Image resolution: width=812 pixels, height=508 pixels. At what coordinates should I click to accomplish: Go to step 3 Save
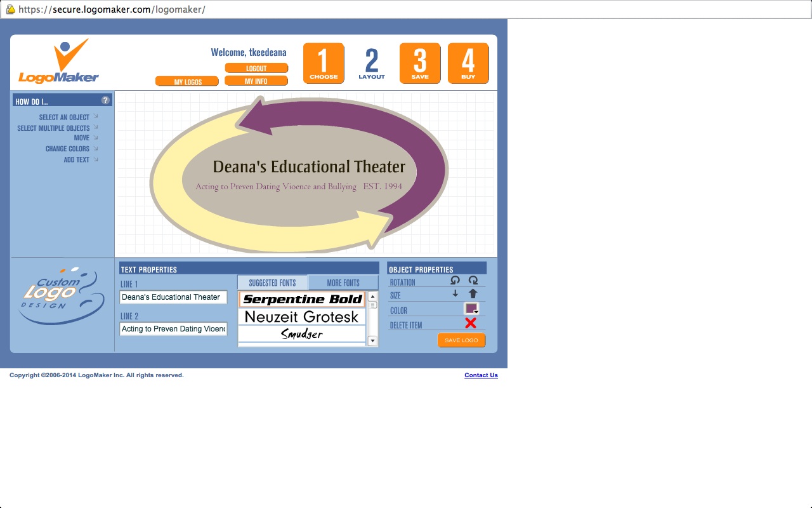pos(420,63)
